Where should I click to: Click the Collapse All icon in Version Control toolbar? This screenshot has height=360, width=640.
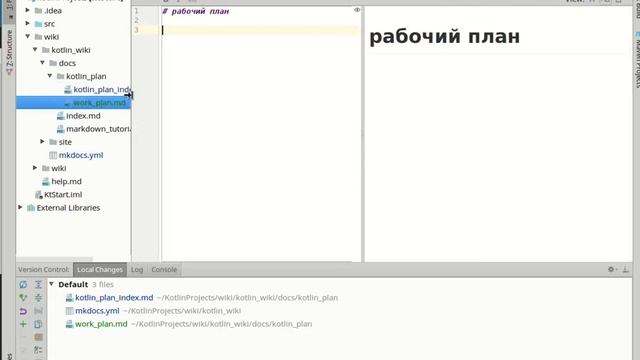(38, 298)
